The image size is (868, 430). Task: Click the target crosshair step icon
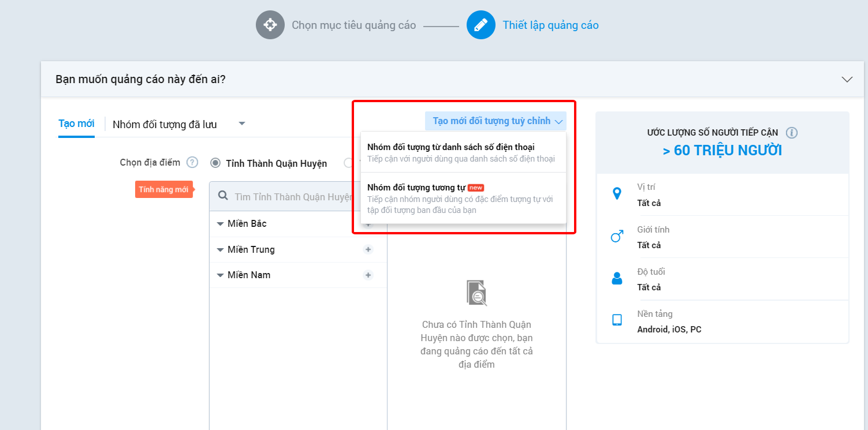tap(270, 25)
